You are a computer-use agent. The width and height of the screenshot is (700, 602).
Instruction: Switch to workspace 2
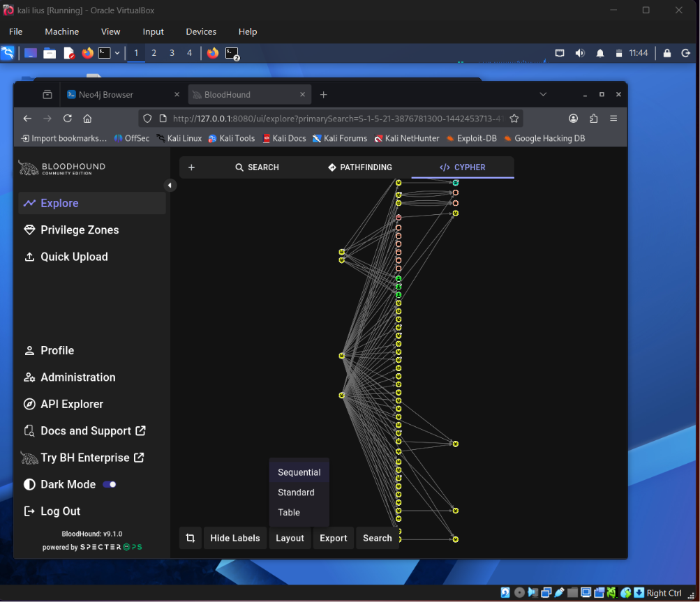coord(154,53)
